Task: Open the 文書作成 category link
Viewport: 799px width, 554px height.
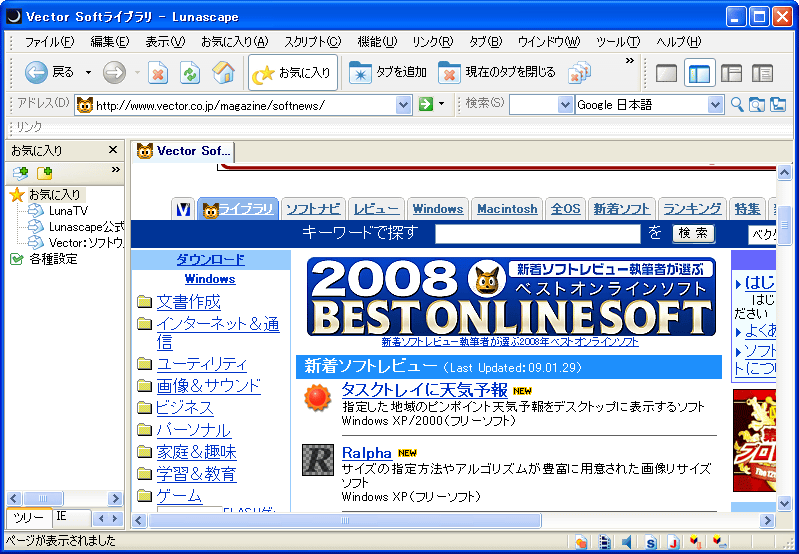Action: click(x=189, y=302)
